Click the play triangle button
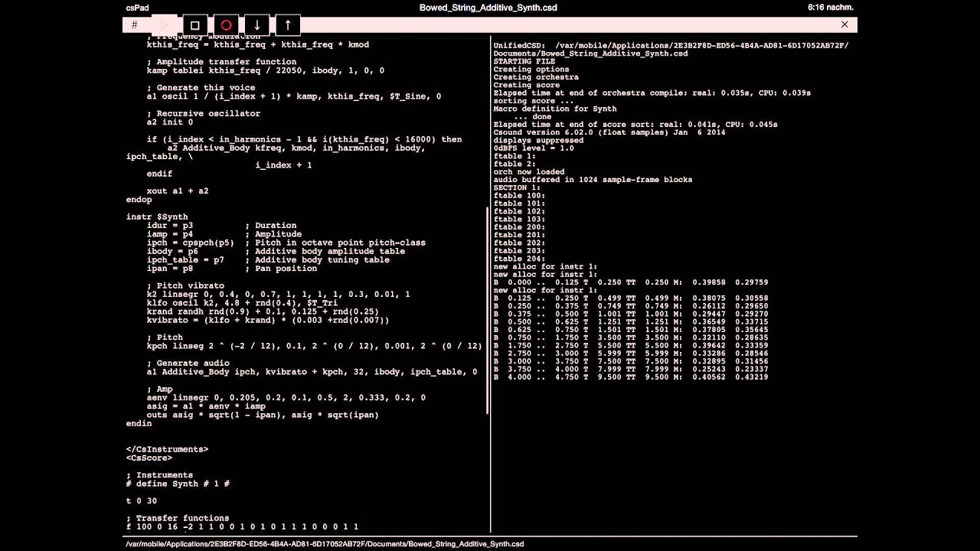Viewport: 980px width, 551px height. [x=163, y=25]
